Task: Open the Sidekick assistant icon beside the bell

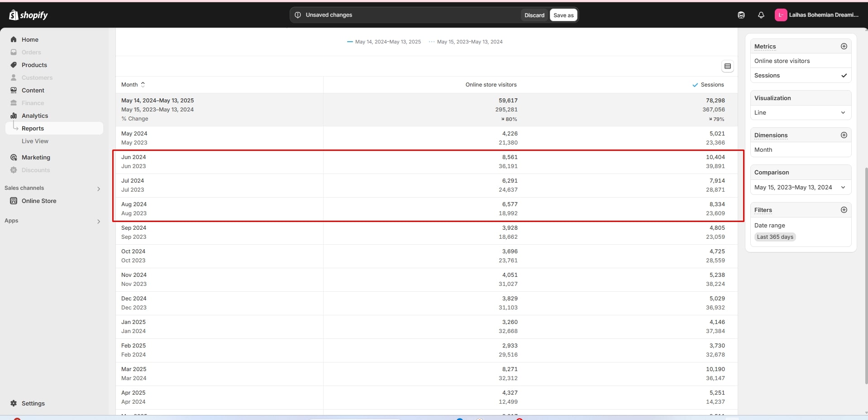Action: tap(741, 15)
